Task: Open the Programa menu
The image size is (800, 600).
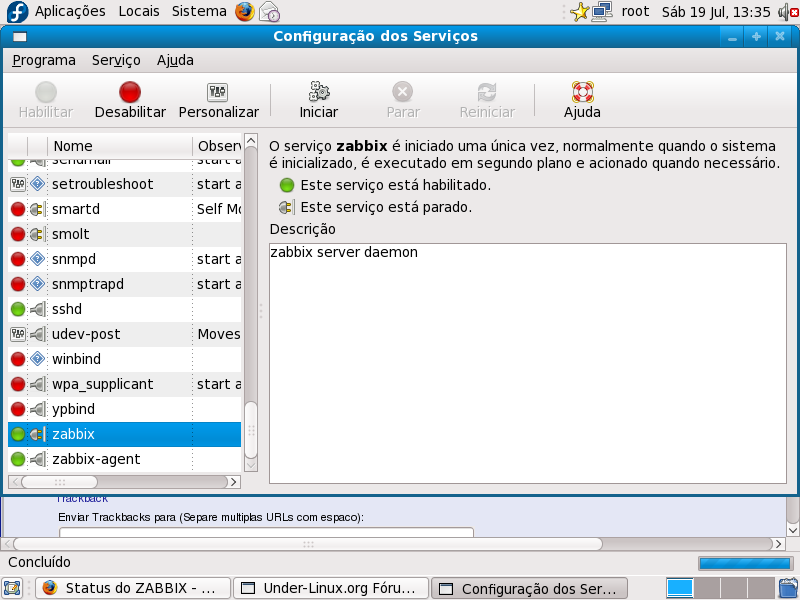Action: click(x=44, y=60)
